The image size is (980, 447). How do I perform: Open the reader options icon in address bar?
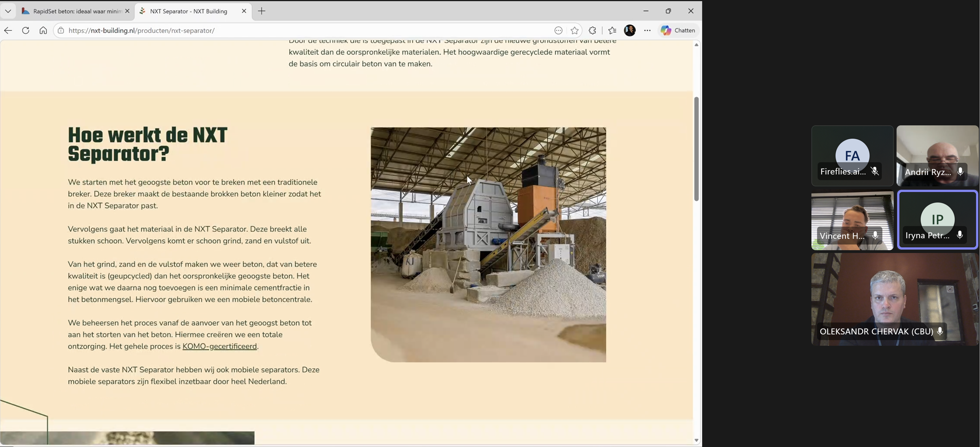click(558, 30)
